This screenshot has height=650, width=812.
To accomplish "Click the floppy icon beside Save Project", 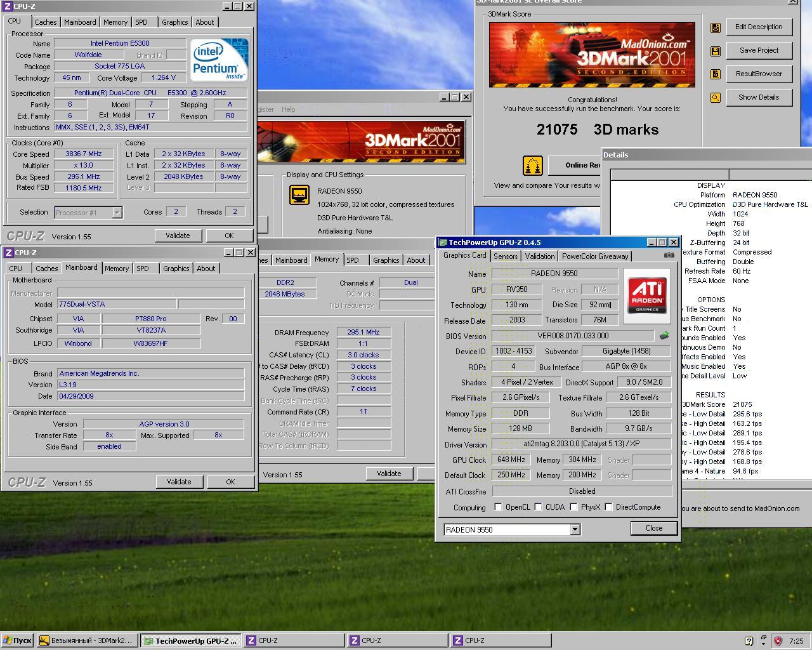I will point(716,51).
